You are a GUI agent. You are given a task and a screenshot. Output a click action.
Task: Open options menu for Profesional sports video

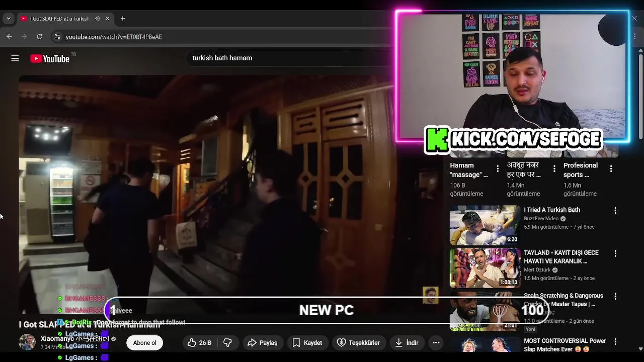[x=611, y=169]
